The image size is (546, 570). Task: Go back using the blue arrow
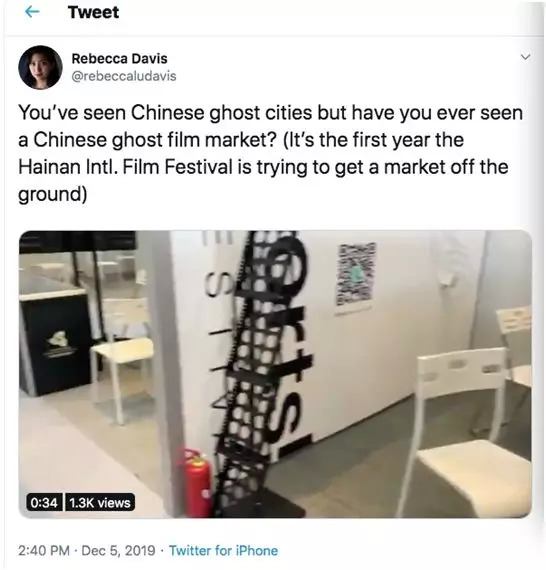click(32, 12)
